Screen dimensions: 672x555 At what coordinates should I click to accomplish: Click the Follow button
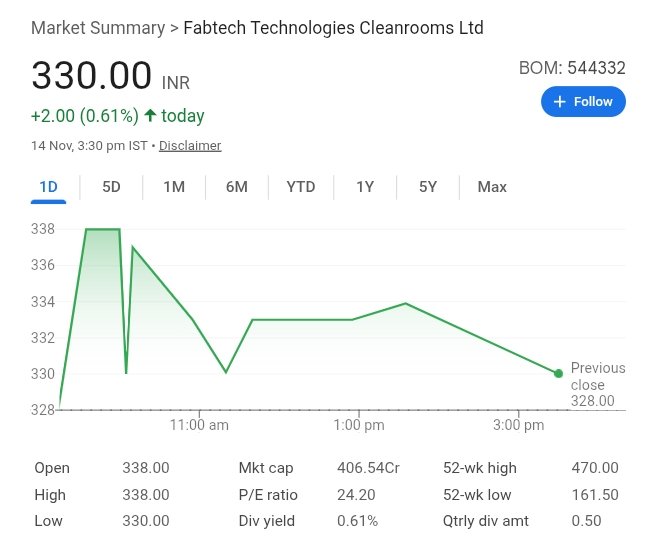[583, 102]
